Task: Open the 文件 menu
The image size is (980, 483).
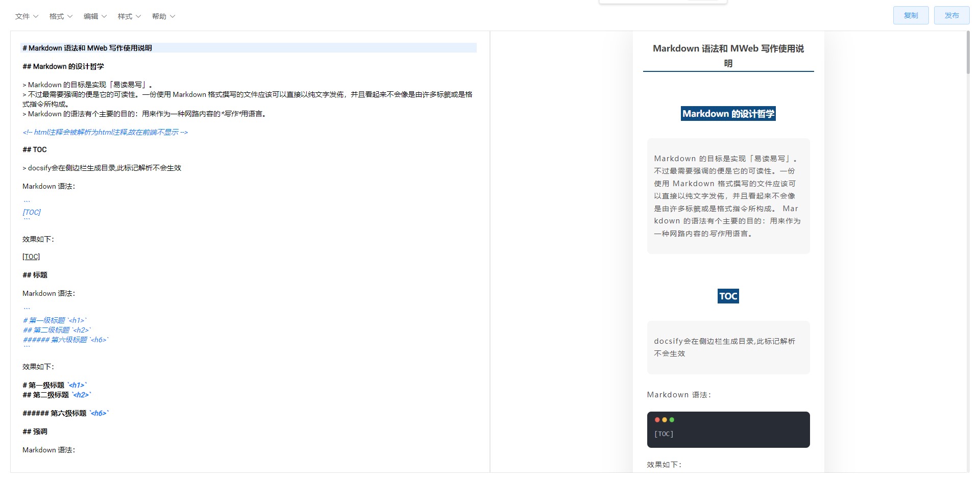Action: 27,16
